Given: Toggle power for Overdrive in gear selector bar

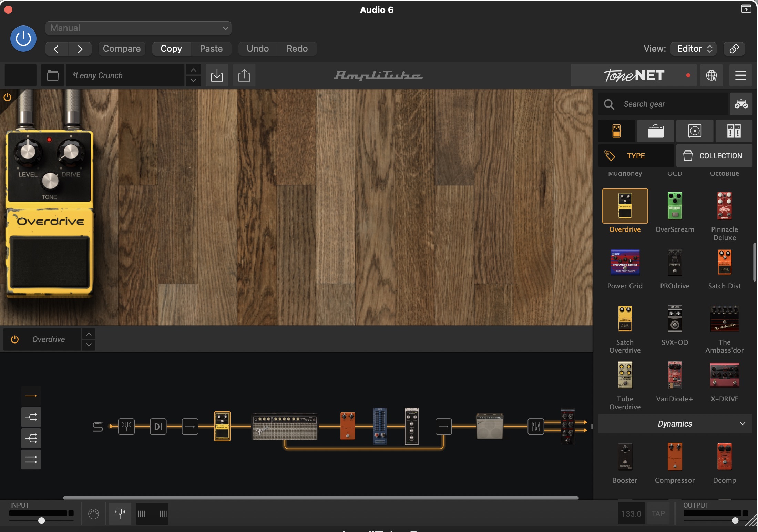Looking at the screenshot, I should (14, 339).
